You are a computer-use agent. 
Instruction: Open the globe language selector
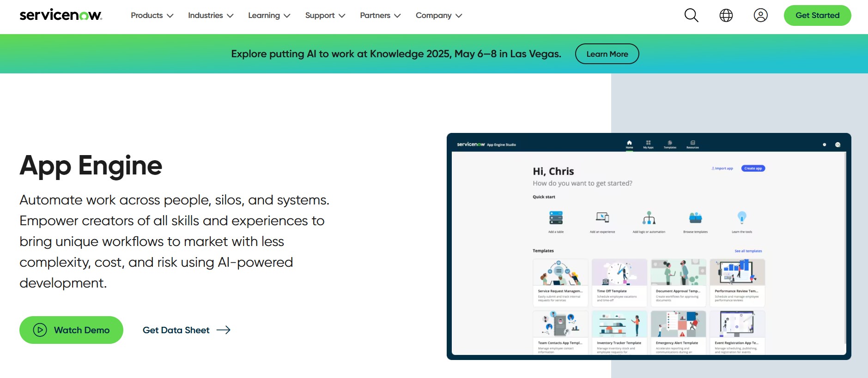click(x=726, y=15)
